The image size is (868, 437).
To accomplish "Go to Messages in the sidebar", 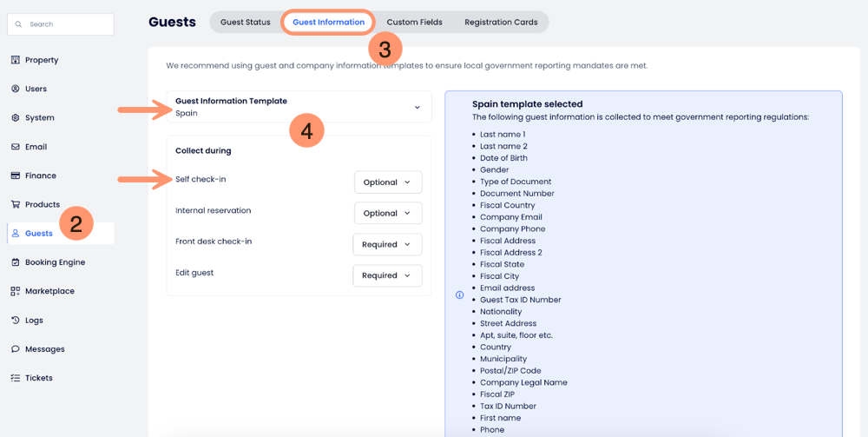I will click(44, 349).
